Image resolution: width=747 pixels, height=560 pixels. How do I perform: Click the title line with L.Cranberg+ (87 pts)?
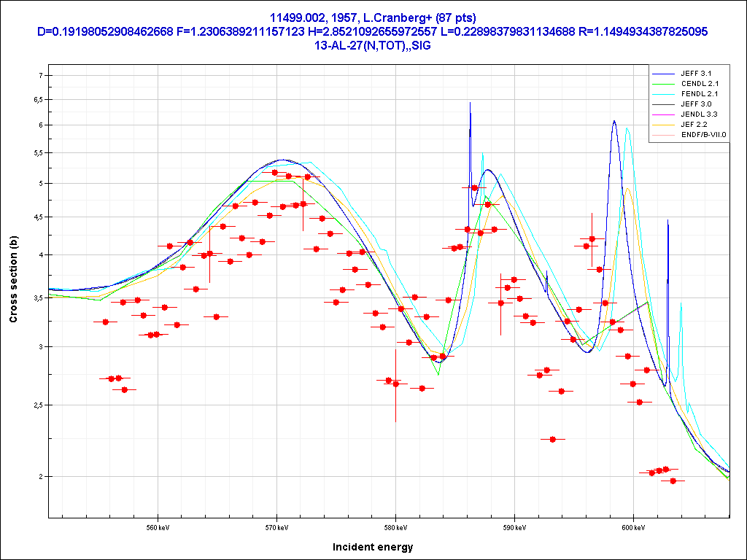[x=373, y=17]
